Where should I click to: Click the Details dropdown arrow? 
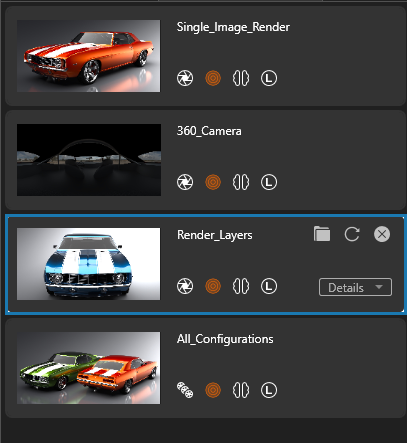tap(379, 287)
